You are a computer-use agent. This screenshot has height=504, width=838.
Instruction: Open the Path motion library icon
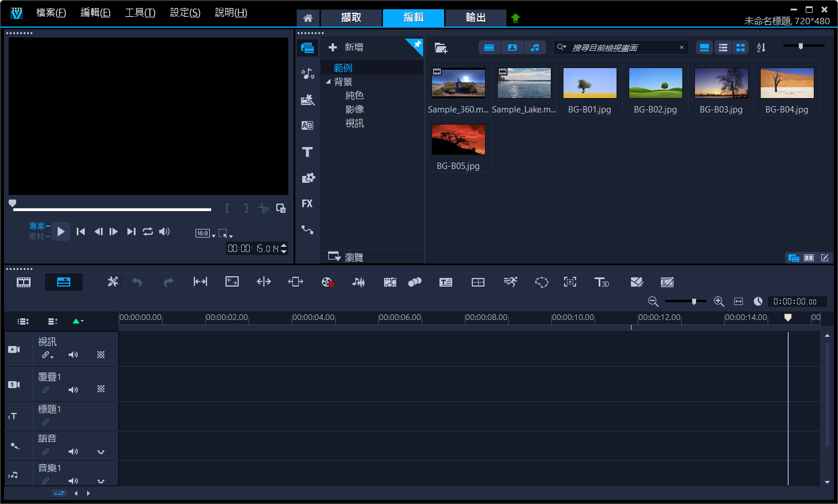coord(307,230)
